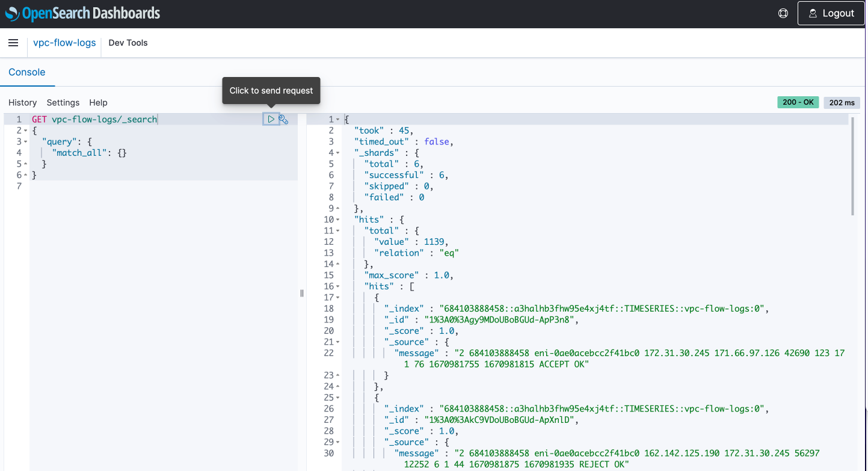Collapse the "_source" block on line 29
This screenshot has width=868, height=471.
(x=337, y=442)
